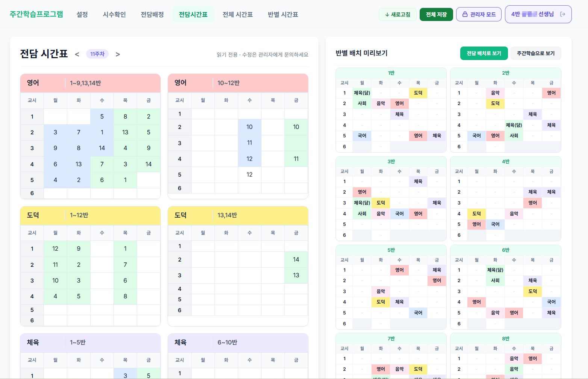The width and height of the screenshot is (588, 379).
Task: Click the 영어 1~9,13,14반 card header
Action: (90, 83)
